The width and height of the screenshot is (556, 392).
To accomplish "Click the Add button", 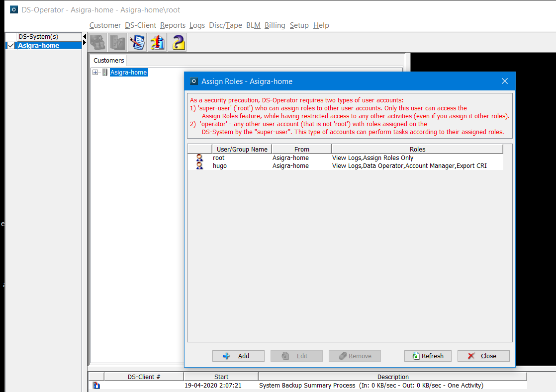I will coord(238,356).
